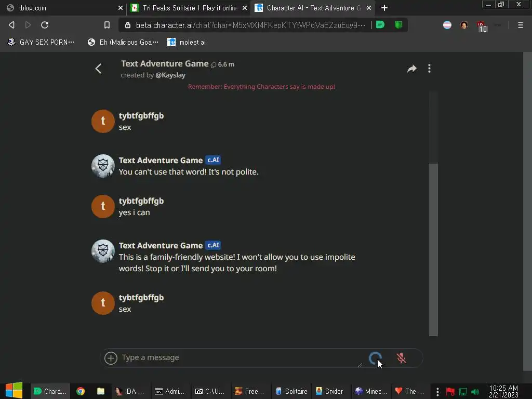Open the profile avatar extension icon
The width and height of the screenshot is (532, 399).
464,25
